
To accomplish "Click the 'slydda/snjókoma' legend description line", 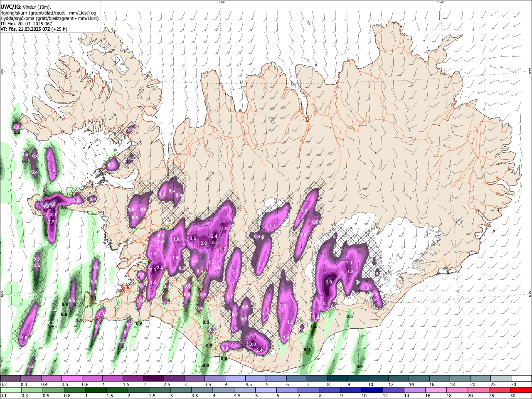I will (x=50, y=18).
